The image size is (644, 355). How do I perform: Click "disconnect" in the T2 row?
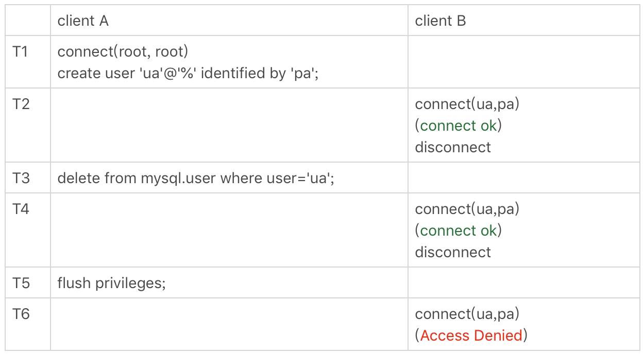pos(453,147)
